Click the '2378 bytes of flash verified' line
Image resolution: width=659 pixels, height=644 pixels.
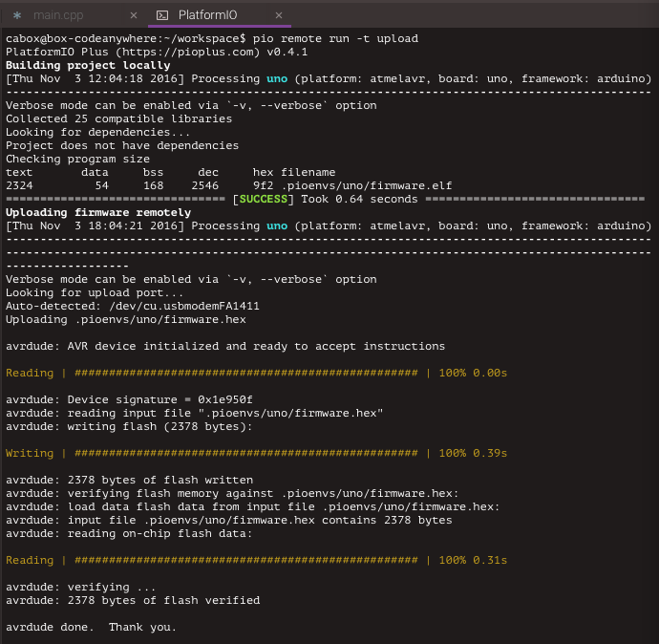(133, 600)
